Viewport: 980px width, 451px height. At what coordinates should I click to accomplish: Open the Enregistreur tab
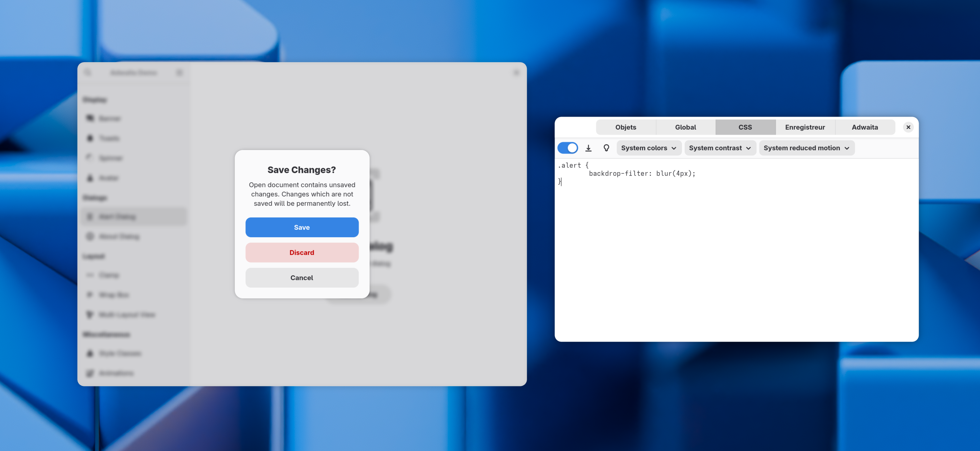tap(805, 127)
